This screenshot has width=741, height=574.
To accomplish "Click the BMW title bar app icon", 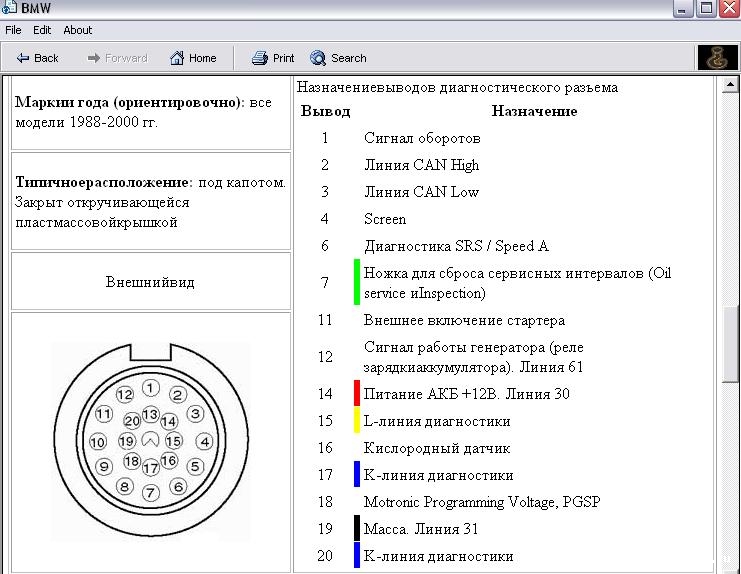I will [x=9, y=9].
